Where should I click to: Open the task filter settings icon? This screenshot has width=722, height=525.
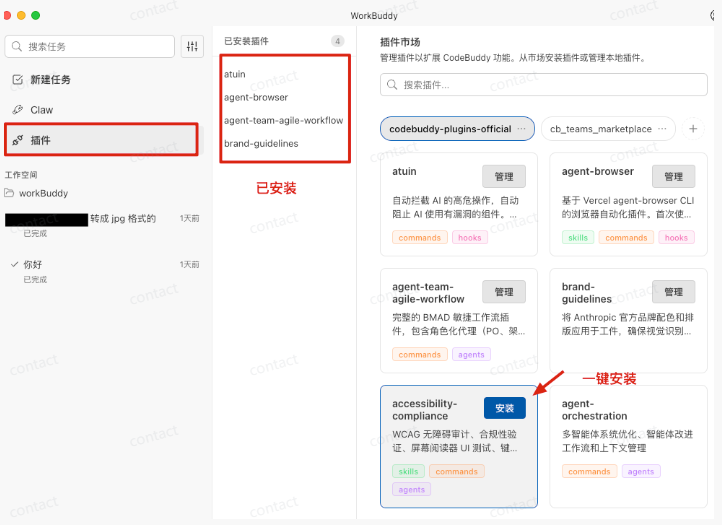(x=192, y=46)
